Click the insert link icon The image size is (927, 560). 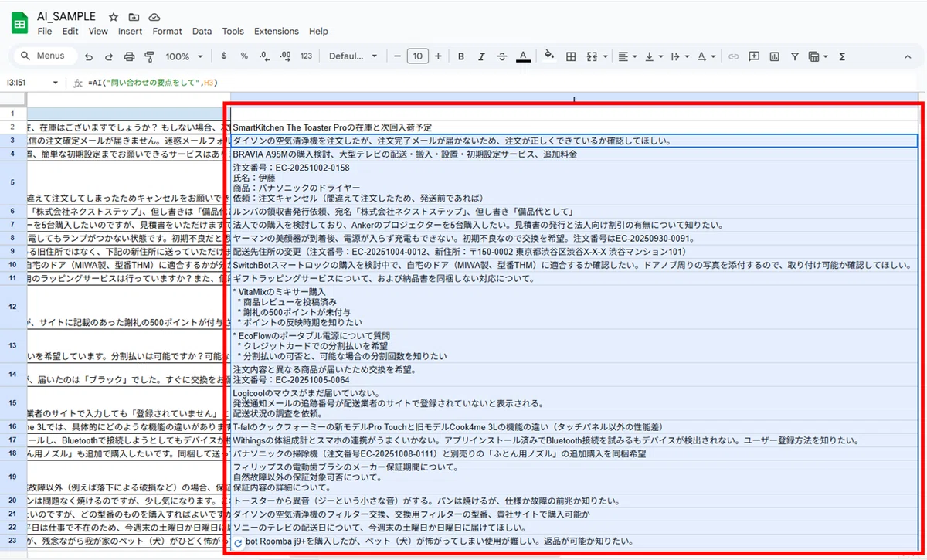coord(734,56)
